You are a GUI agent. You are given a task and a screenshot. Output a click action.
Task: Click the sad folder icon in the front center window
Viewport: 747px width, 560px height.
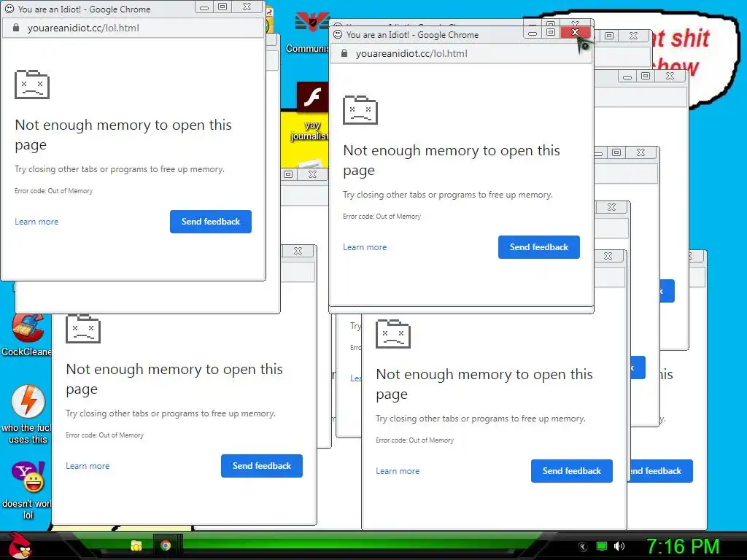click(x=360, y=110)
